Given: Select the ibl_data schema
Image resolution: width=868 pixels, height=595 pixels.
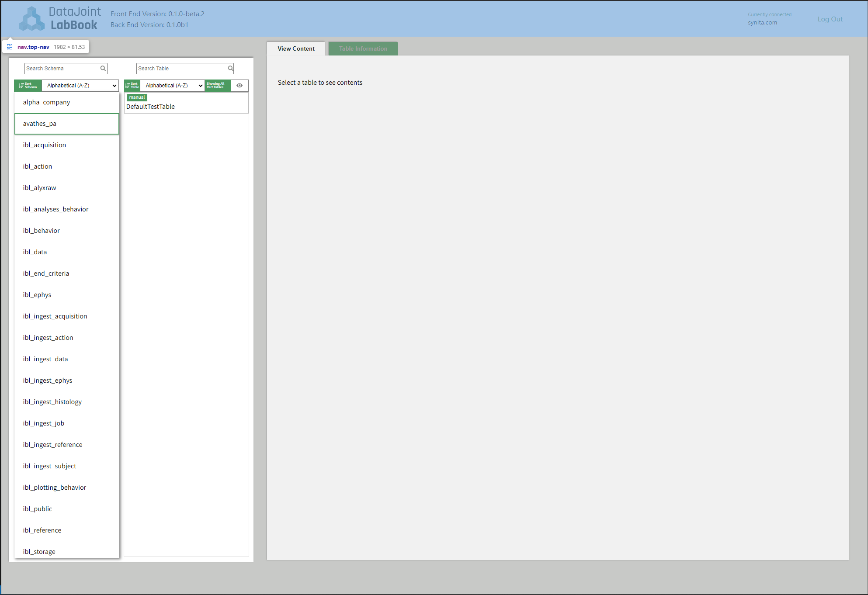Looking at the screenshot, I should pyautogui.click(x=67, y=252).
